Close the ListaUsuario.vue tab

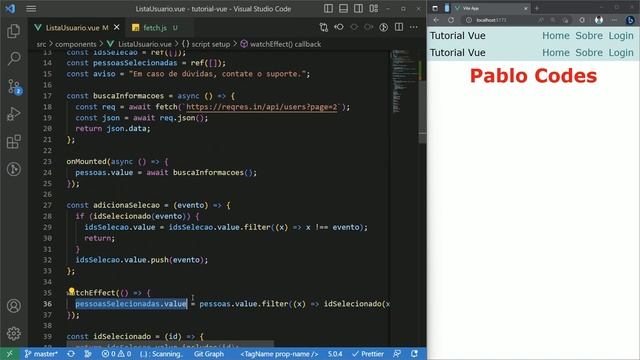click(117, 27)
